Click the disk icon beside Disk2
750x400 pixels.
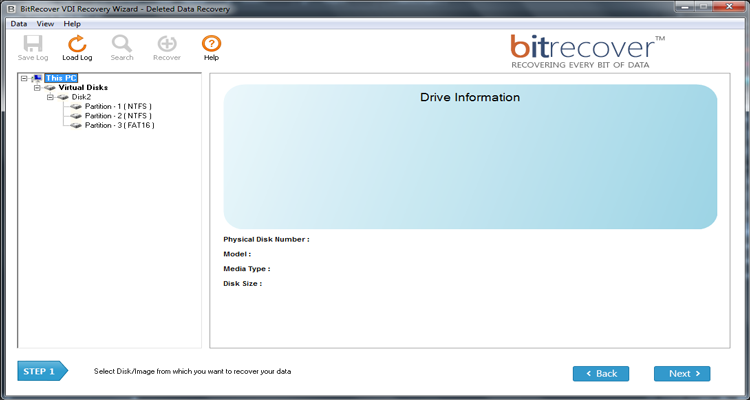[x=63, y=97]
